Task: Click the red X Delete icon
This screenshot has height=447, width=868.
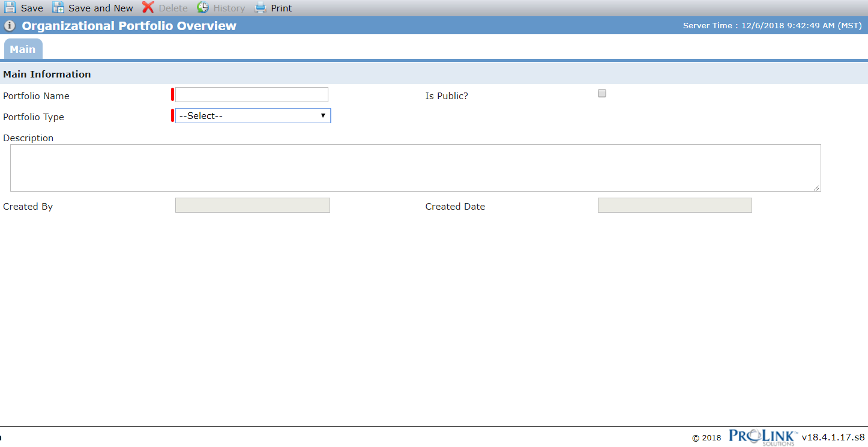Action: 148,8
